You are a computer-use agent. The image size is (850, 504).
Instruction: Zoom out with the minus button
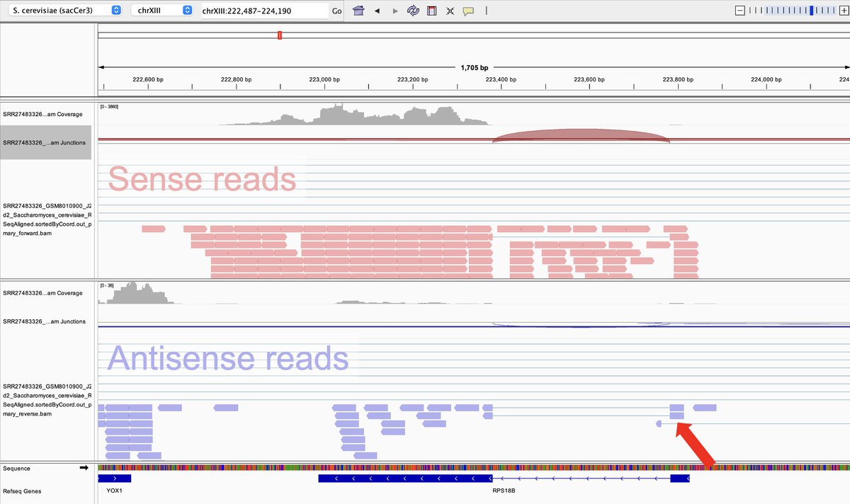point(740,11)
